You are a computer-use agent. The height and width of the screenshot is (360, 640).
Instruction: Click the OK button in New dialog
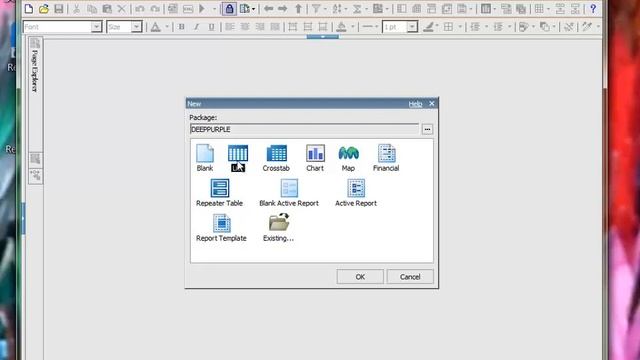point(360,277)
